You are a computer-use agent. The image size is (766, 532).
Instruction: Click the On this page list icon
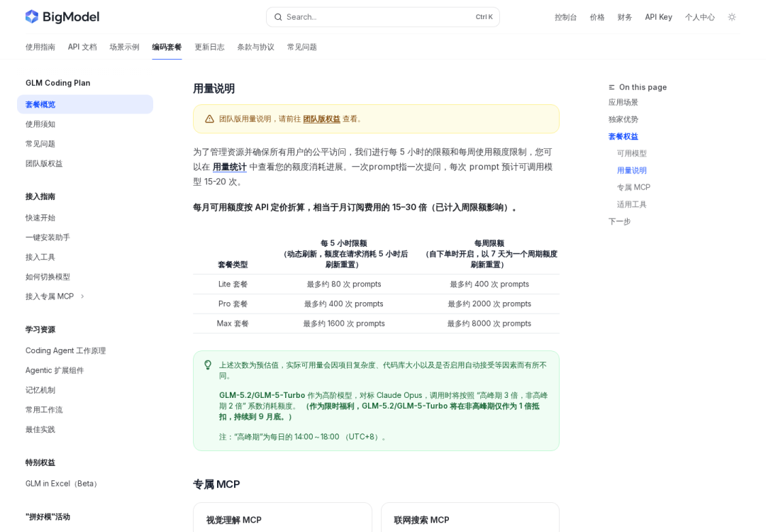pyautogui.click(x=611, y=87)
